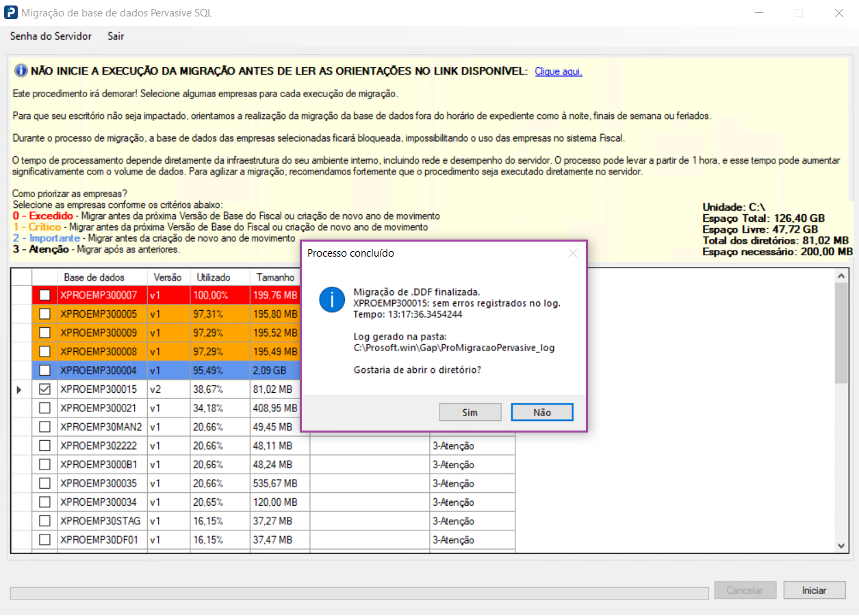The image size is (859, 616).
Task: Select the blue XPROEMP300004 database name cell
Action: pyautogui.click(x=102, y=370)
